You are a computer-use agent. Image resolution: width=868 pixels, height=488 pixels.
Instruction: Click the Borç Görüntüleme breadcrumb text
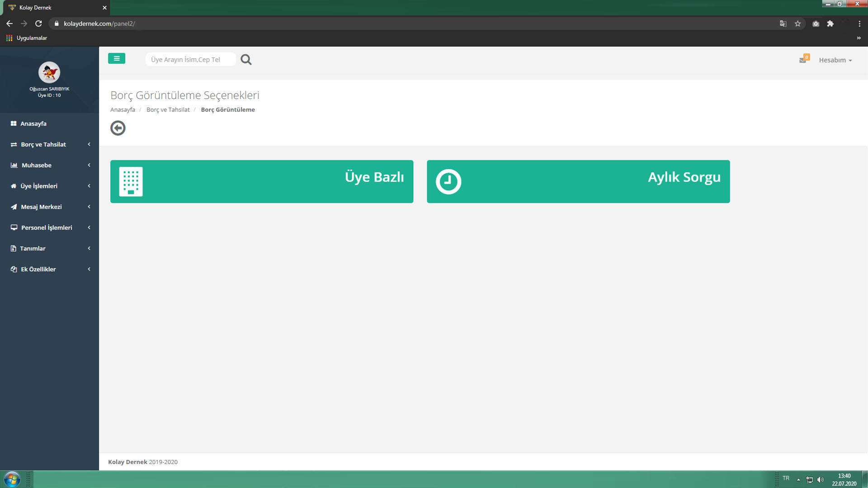coord(228,110)
